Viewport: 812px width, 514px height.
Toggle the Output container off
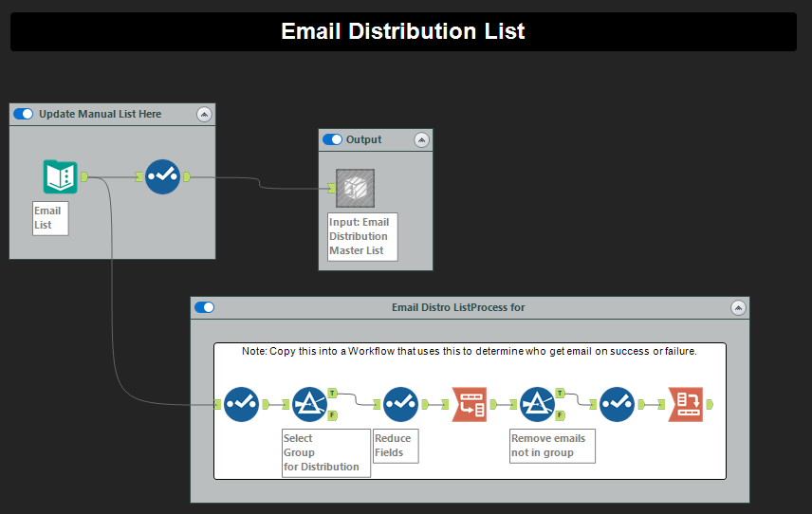point(332,139)
